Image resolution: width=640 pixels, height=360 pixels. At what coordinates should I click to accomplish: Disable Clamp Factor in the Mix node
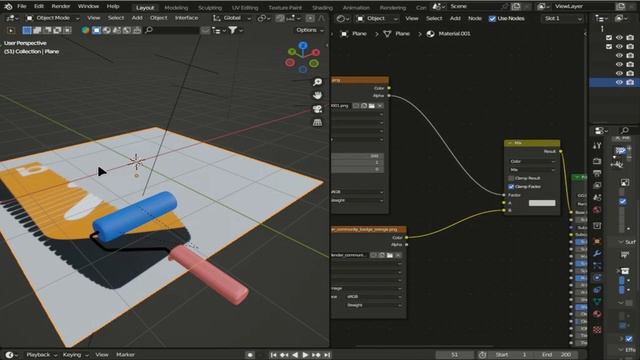tap(511, 187)
